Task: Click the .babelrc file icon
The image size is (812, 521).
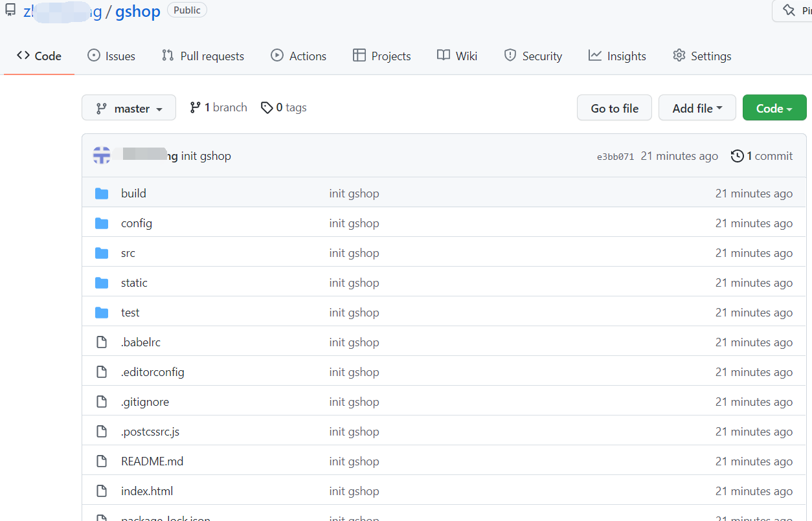Action: coord(102,342)
